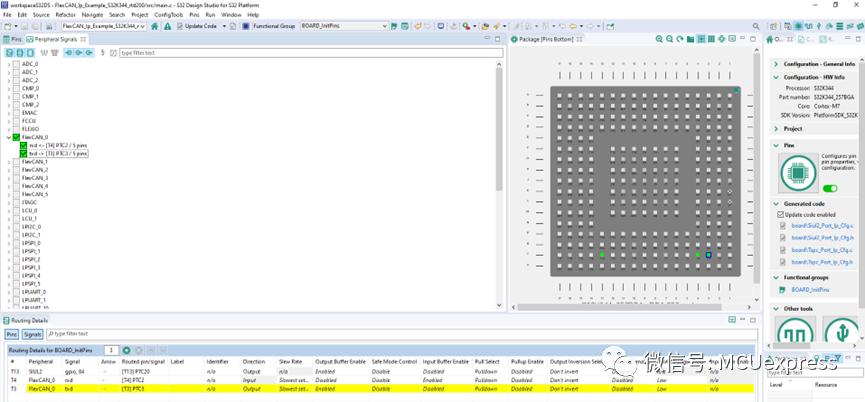Expand the LPUART_0 tree node
Image resolution: width=865 pixels, height=402 pixels.
[8, 292]
